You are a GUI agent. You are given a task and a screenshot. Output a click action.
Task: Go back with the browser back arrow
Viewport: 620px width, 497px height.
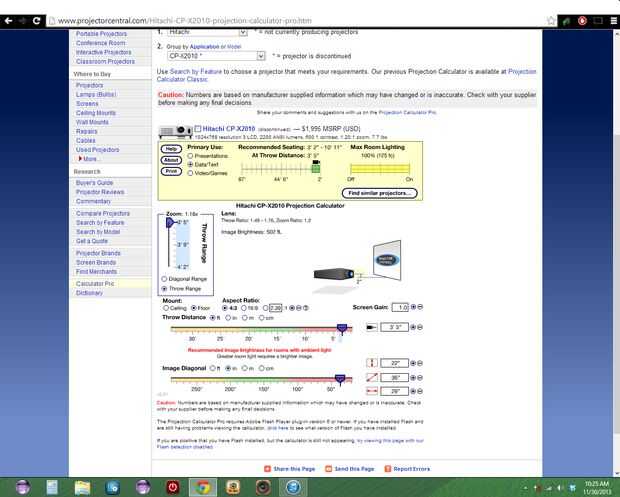(8, 21)
